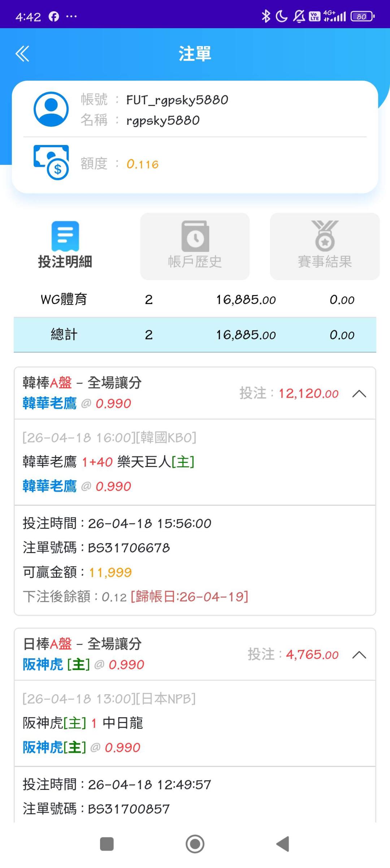This screenshot has height=868, width=390.
Task: Tap the double-chevron back arrow
Action: coord(22,54)
